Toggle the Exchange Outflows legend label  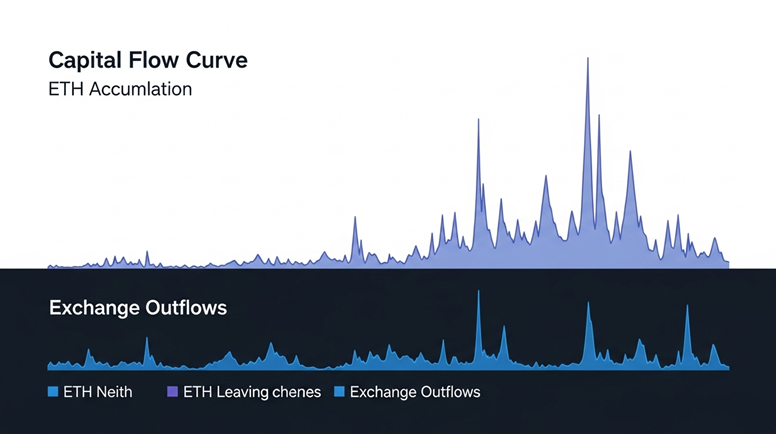(x=414, y=392)
